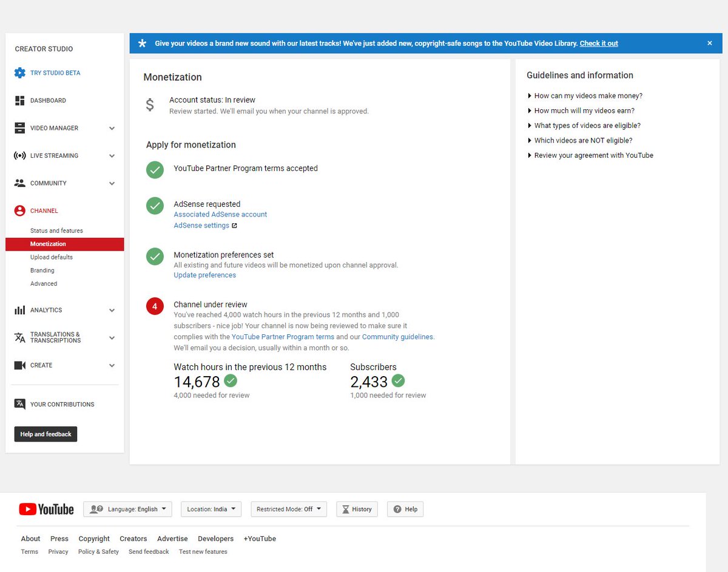Click the green checkmark beside AdSense requested

point(155,206)
